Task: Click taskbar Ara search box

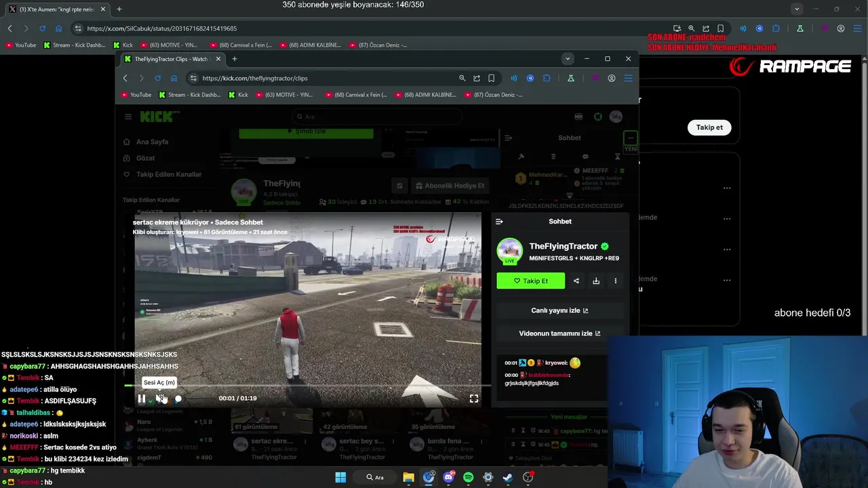Action: (x=375, y=477)
